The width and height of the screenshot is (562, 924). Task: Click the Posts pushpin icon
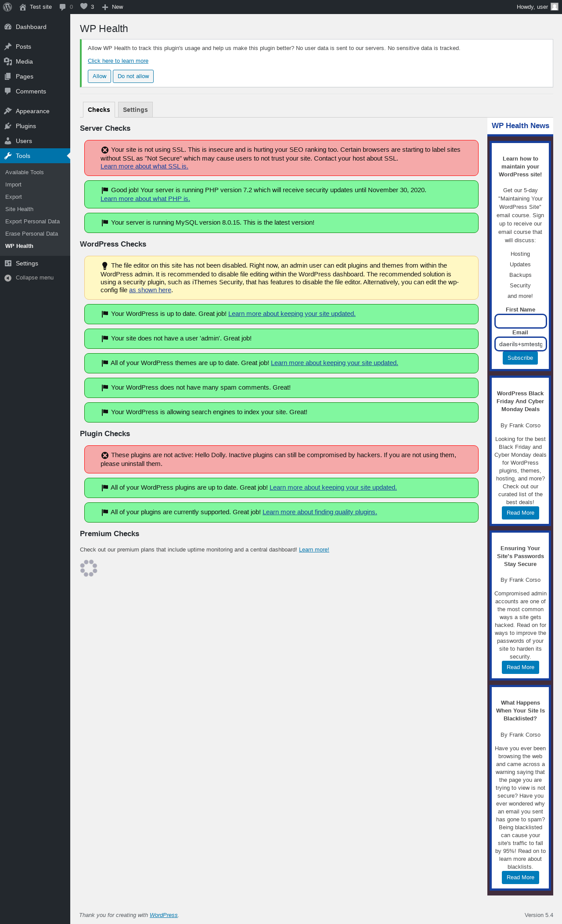[8, 47]
